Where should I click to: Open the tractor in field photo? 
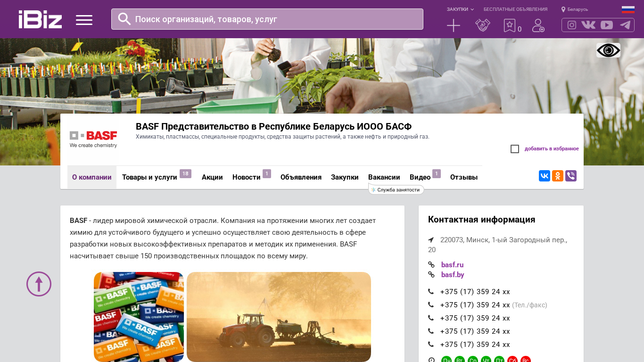279,317
